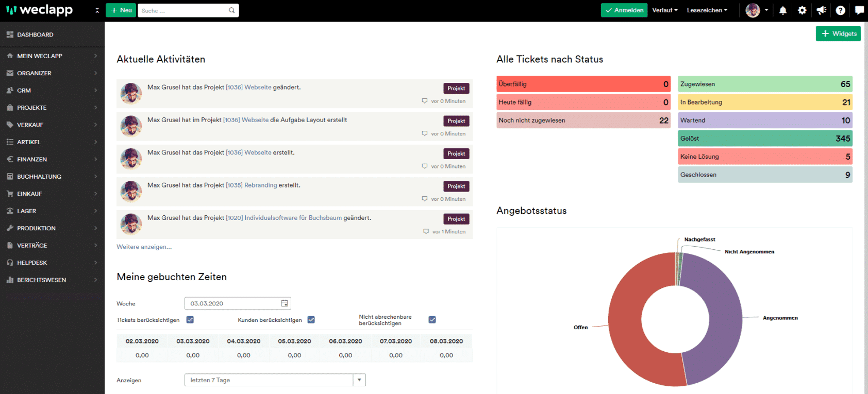Click the green Gelöst ticket status bar
Image resolution: width=868 pixels, height=394 pixels.
coord(765,139)
